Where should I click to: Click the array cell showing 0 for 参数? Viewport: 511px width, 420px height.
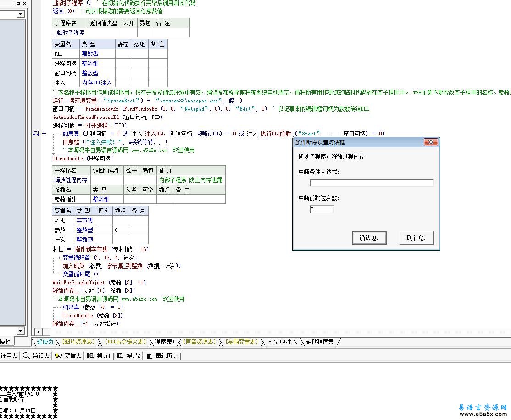[121, 230]
